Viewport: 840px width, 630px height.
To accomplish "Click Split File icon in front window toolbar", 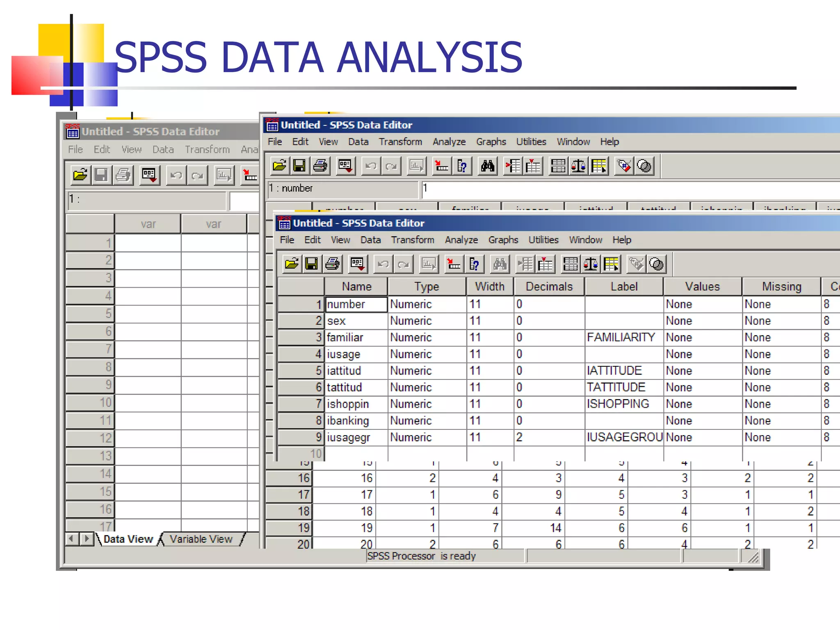I will point(571,264).
